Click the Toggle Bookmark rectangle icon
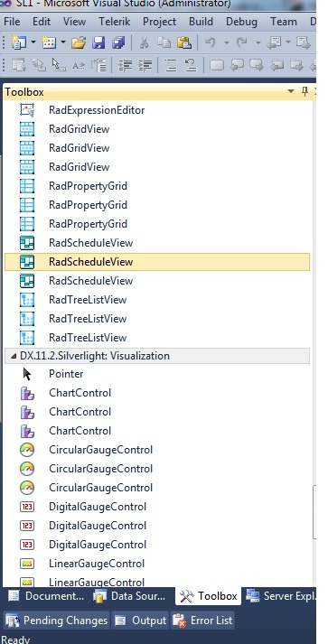The image size is (328, 644). point(217,65)
